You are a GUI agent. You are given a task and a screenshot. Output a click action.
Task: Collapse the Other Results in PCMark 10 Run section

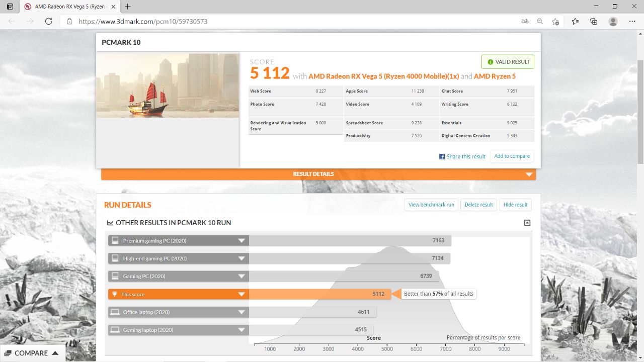527,223
